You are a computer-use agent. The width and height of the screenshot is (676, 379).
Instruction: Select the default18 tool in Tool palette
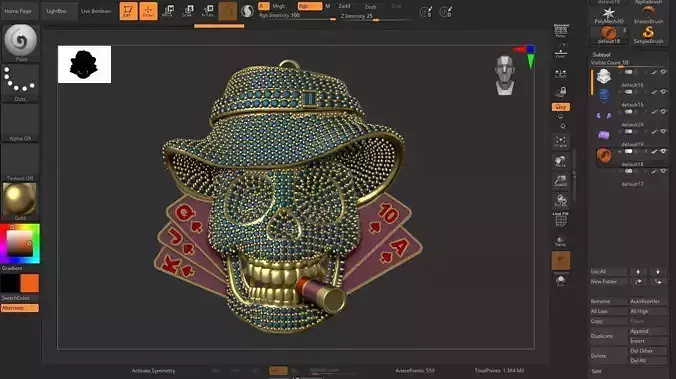[609, 35]
